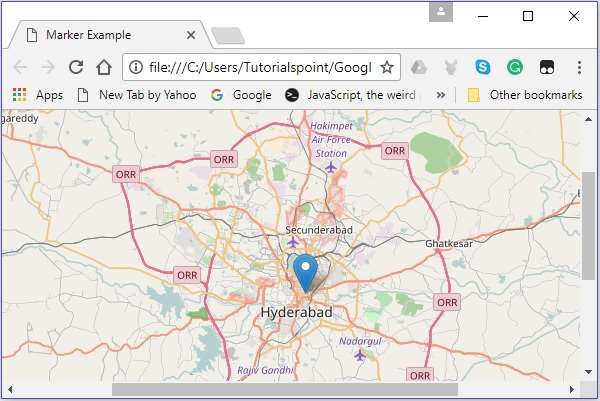Open the Apps bookmark shortcut

[x=37, y=95]
